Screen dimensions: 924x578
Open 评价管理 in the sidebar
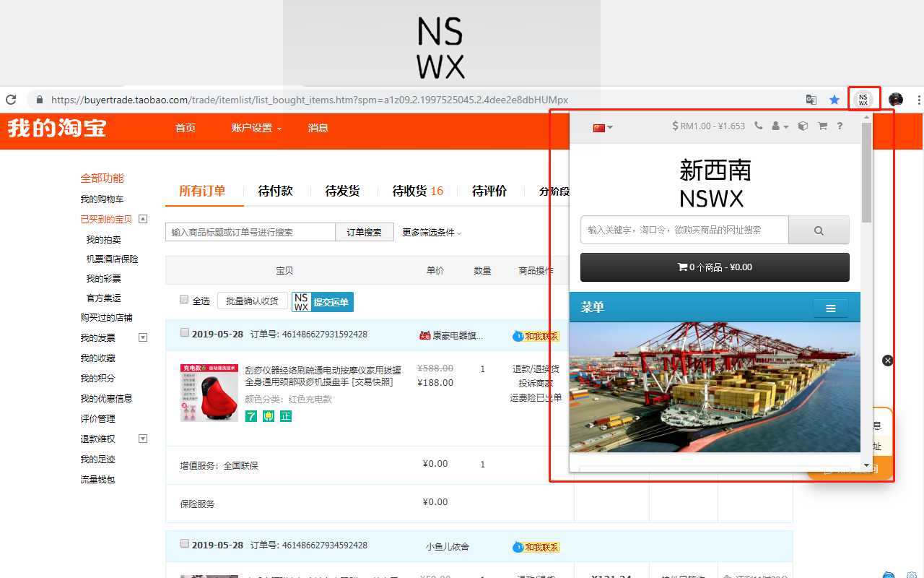click(97, 418)
